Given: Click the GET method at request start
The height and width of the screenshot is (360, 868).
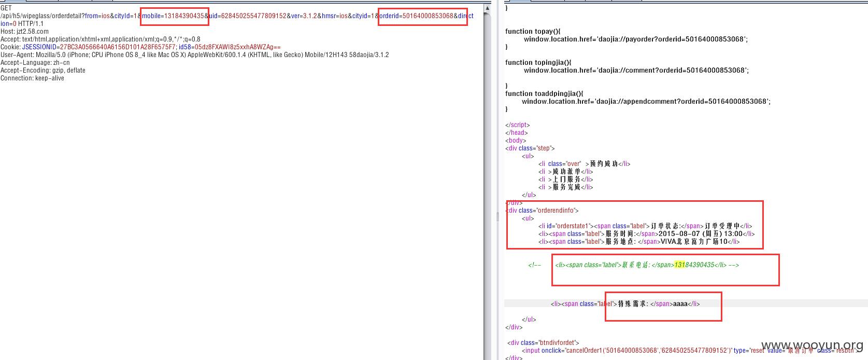Looking at the screenshot, I should 6,8.
